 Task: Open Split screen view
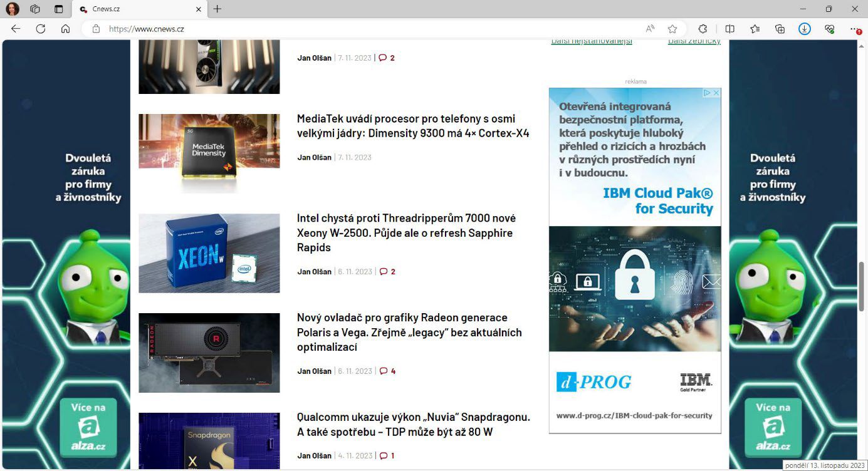point(729,29)
